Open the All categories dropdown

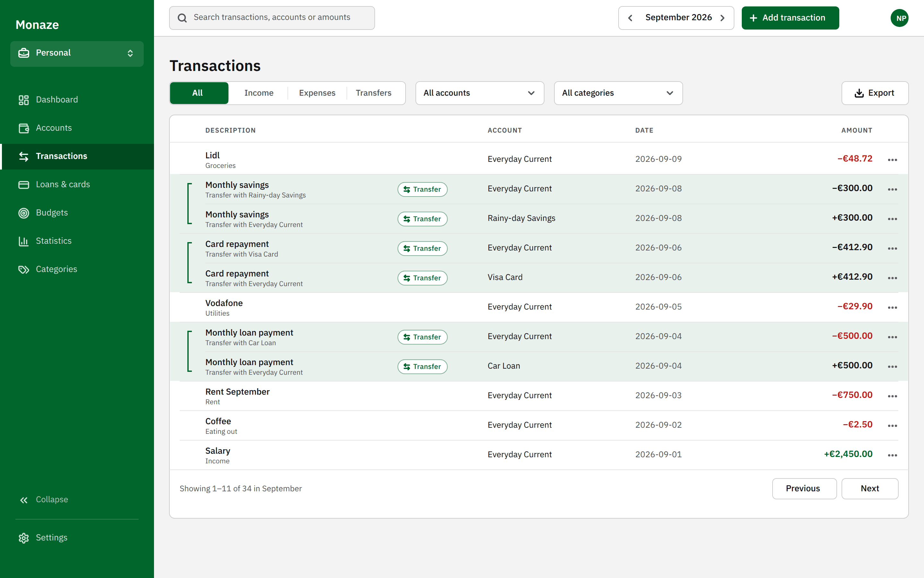618,93
